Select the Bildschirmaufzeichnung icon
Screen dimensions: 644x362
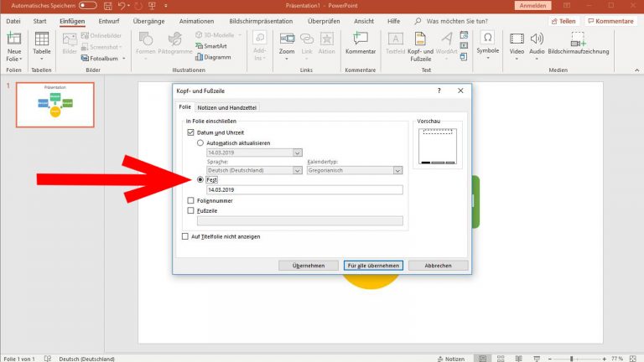coord(577,44)
